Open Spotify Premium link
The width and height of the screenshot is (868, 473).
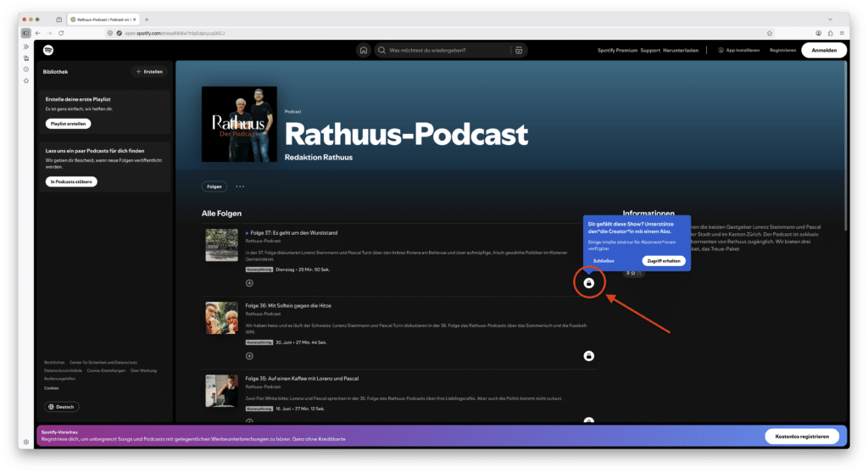click(617, 50)
